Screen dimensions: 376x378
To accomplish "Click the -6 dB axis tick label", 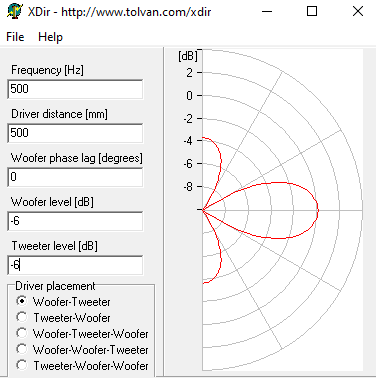I will click(x=188, y=164).
